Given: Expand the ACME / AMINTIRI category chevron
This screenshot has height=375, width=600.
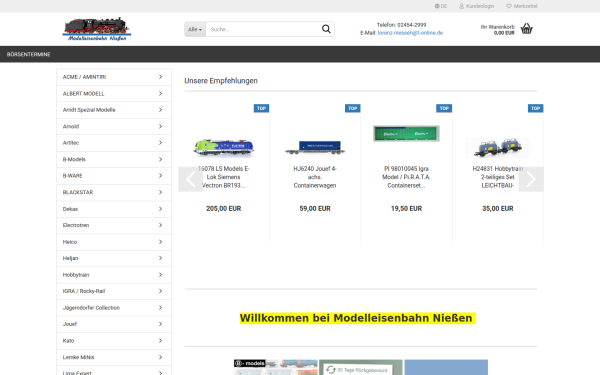Looking at the screenshot, I should click(160, 77).
